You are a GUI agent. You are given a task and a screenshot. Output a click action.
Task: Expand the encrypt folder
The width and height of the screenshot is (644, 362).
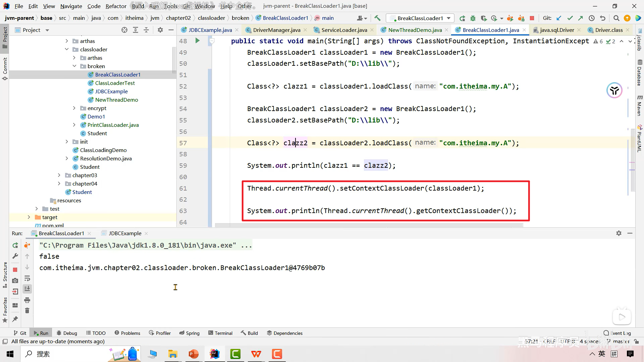(x=74, y=108)
